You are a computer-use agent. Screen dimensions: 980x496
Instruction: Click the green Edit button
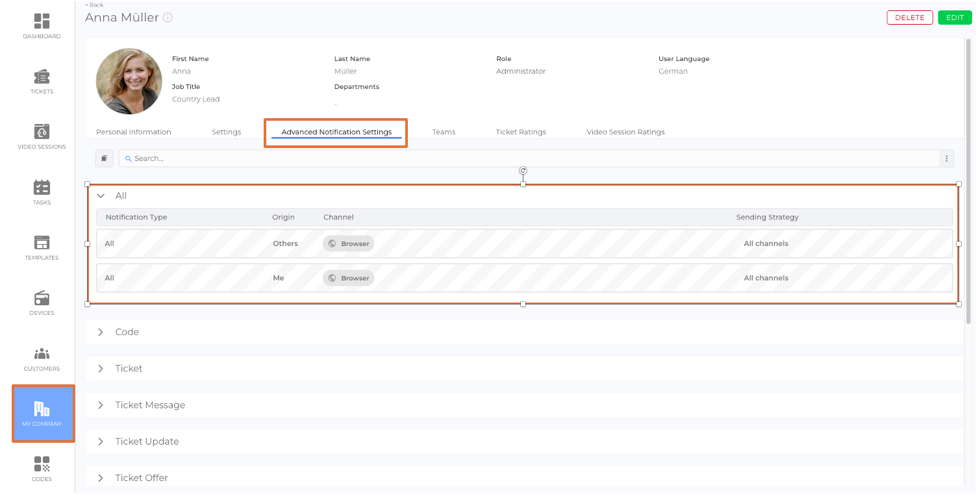[x=954, y=18]
